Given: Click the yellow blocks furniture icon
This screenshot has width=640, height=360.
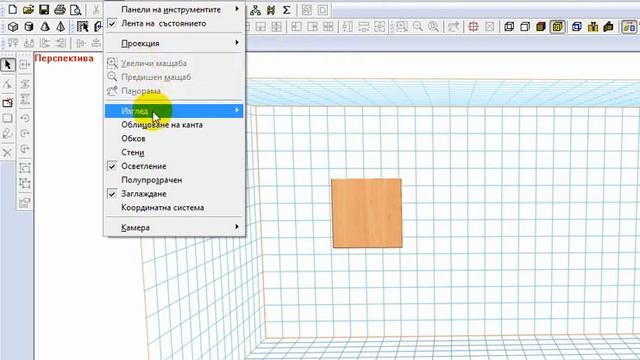Looking at the screenshot, I should point(593,27).
